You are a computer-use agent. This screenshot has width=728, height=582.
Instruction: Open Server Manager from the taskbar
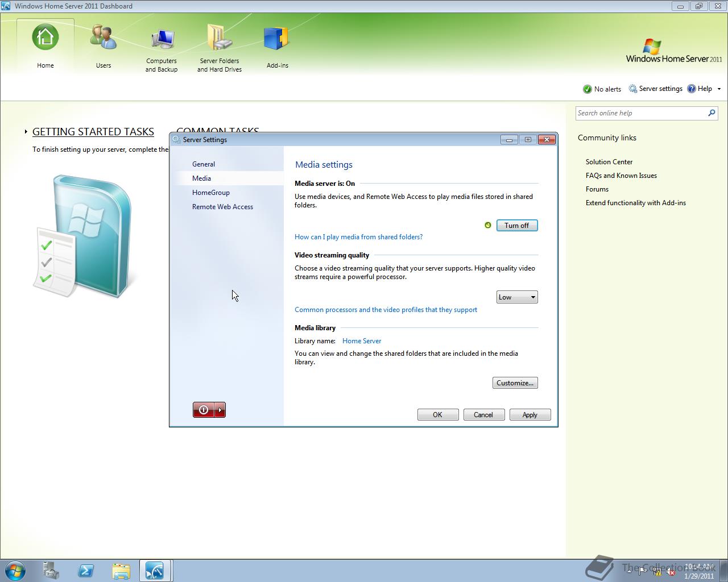(x=51, y=571)
